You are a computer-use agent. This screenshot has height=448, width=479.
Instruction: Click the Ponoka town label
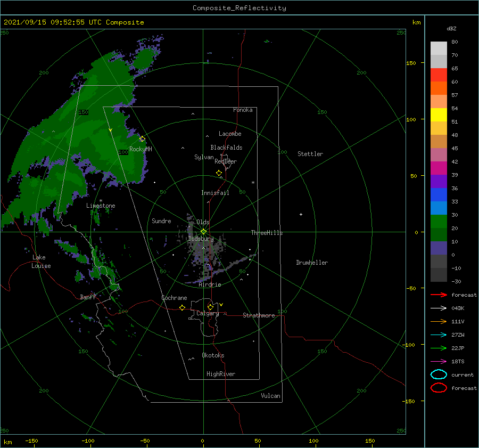243,110
